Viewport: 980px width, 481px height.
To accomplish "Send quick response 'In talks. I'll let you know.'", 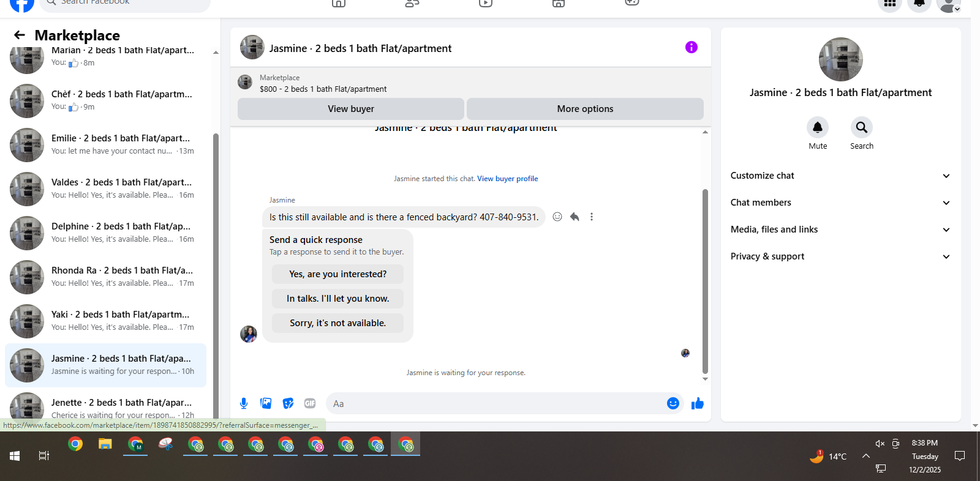I will (337, 299).
